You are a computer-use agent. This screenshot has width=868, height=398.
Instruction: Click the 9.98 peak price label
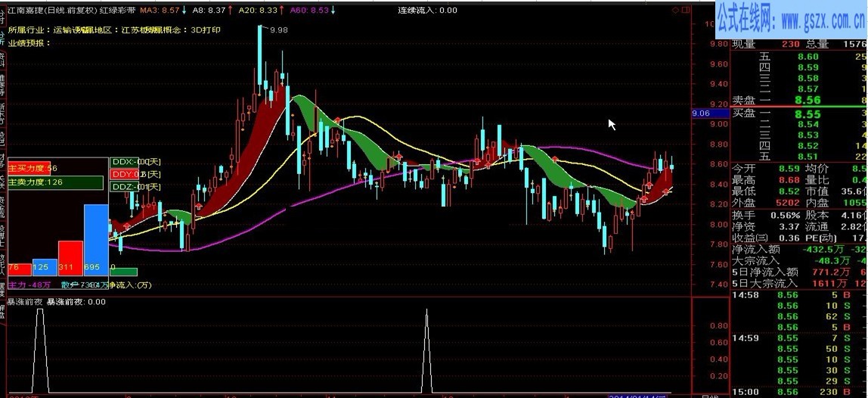279,30
